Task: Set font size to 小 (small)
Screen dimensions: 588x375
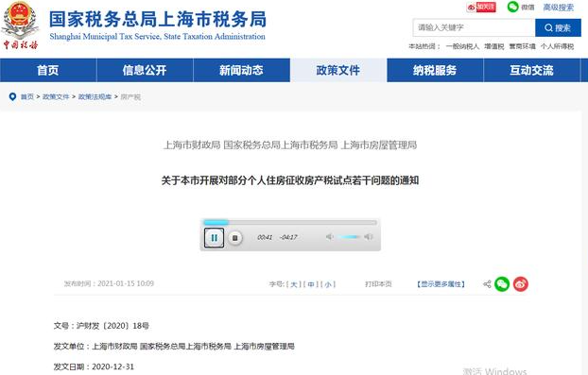Action: coord(328,284)
